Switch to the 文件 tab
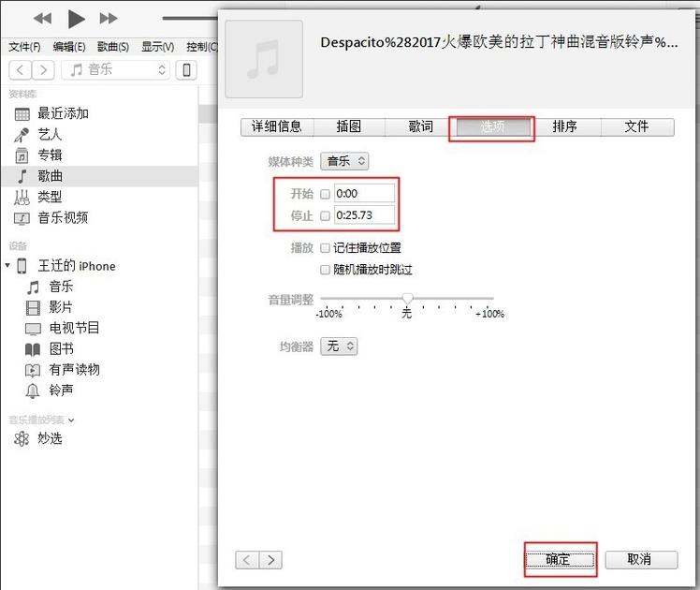This screenshot has width=700, height=590. 637,126
